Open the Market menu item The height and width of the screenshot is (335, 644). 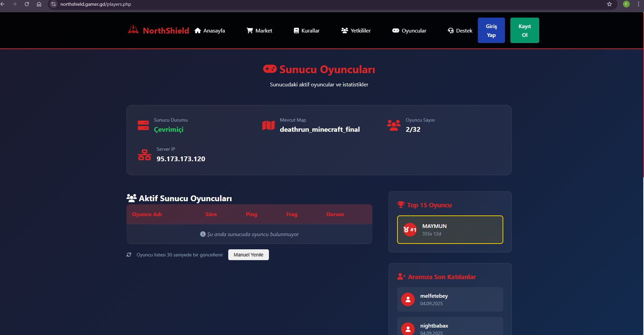(x=259, y=30)
